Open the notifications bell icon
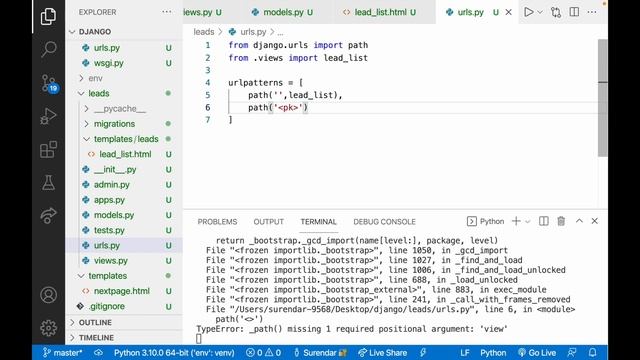Image resolution: width=640 pixels, height=360 pixels. [x=593, y=353]
